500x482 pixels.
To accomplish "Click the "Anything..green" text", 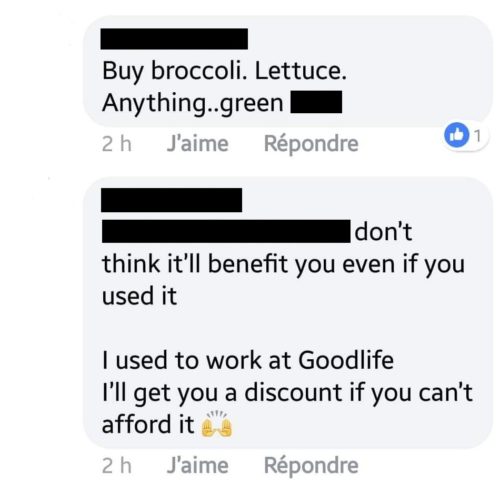I will coord(193,103).
